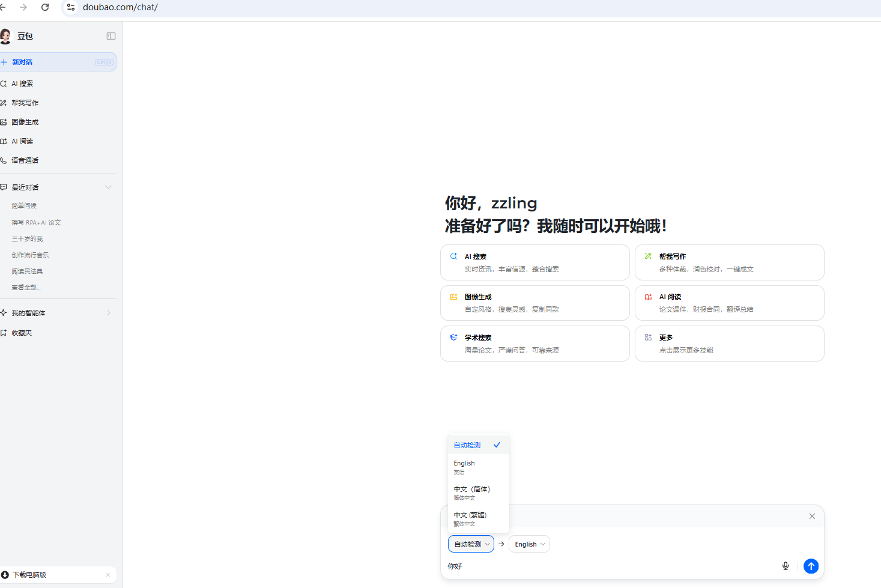Open AI 搜索 in sidebar
This screenshot has width=881, height=588.
click(x=58, y=83)
